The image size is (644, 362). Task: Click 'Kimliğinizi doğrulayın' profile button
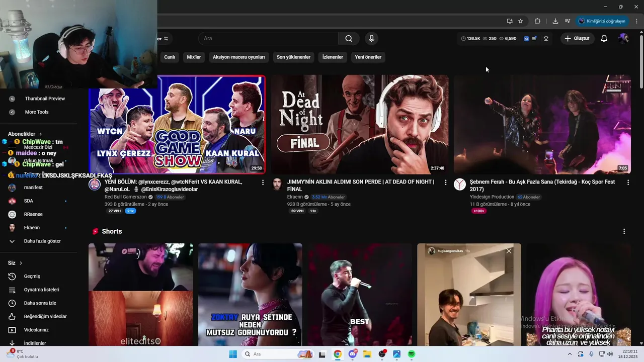[x=602, y=21]
